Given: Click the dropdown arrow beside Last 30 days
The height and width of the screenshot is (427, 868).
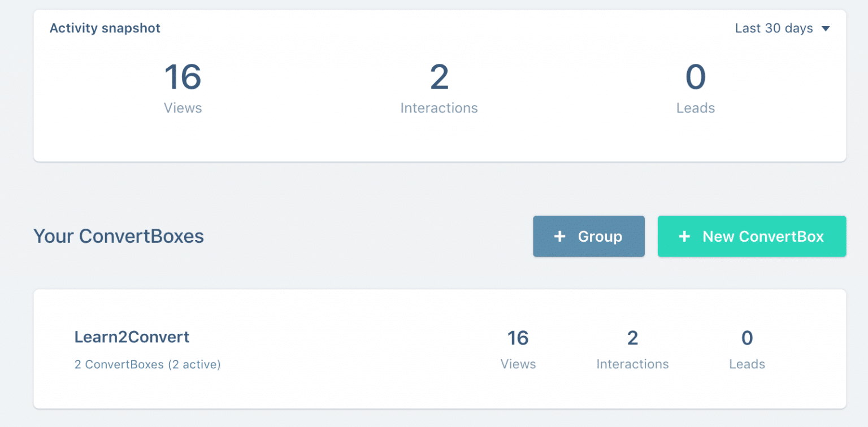Looking at the screenshot, I should (x=826, y=28).
